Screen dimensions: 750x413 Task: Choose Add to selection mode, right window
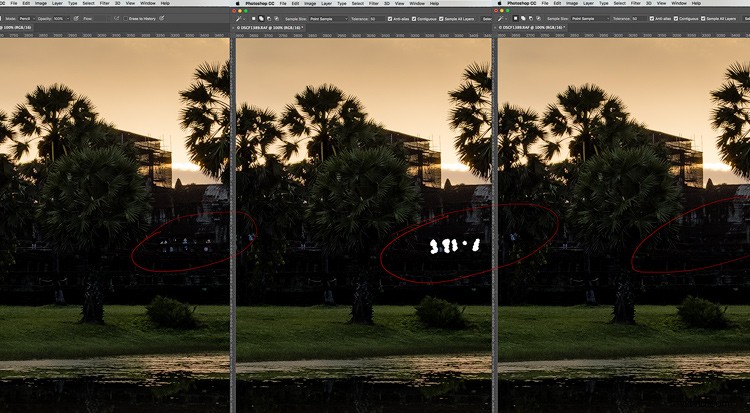coord(523,19)
